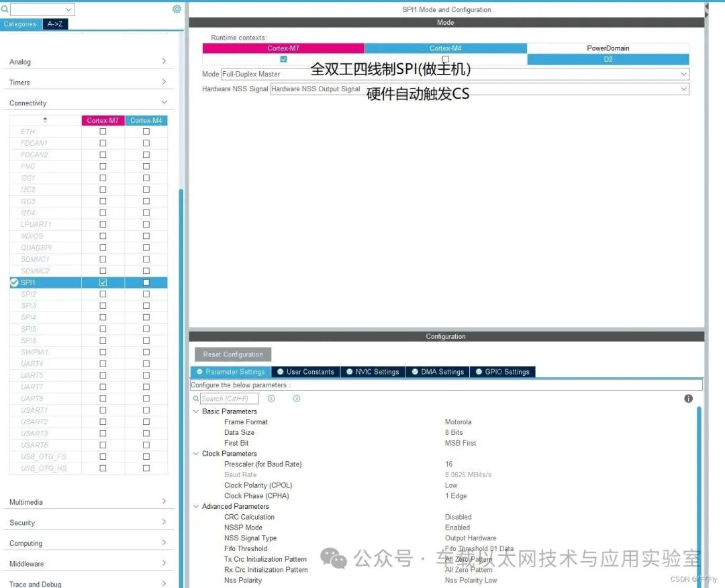
Task: Check the Cortex-M4 runtime context box
Action: [446, 58]
